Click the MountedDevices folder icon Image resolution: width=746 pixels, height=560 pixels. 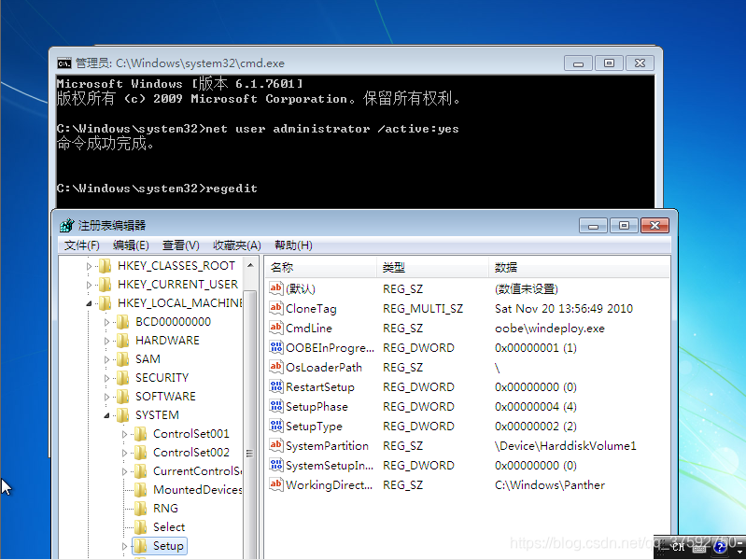(140, 490)
